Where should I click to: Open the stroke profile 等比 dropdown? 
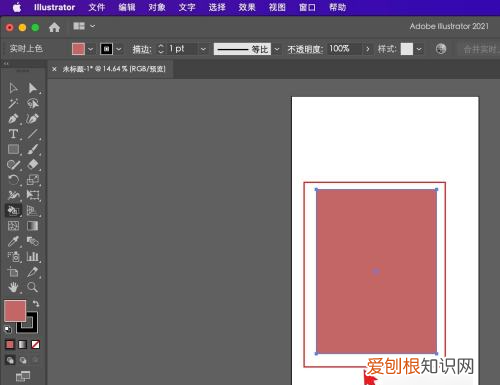[x=277, y=49]
